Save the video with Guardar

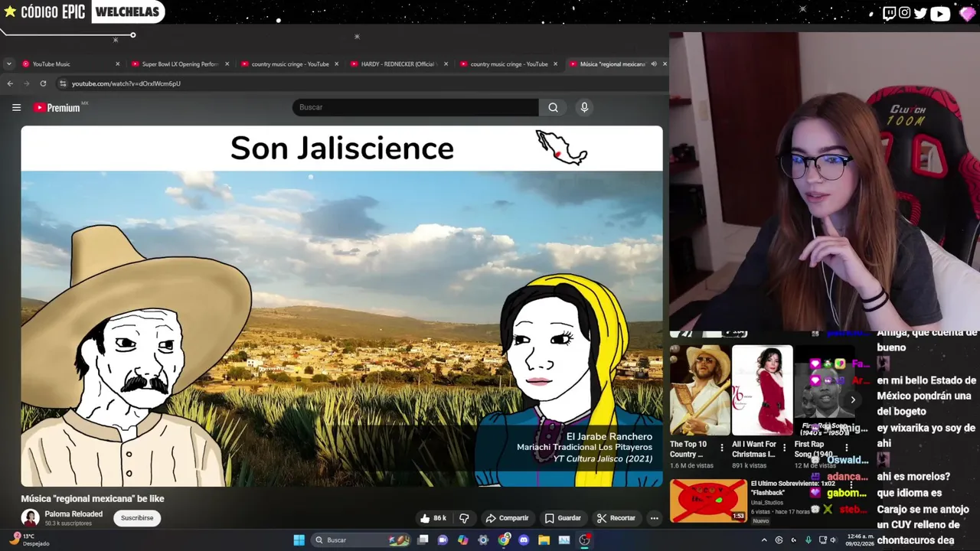[563, 518]
